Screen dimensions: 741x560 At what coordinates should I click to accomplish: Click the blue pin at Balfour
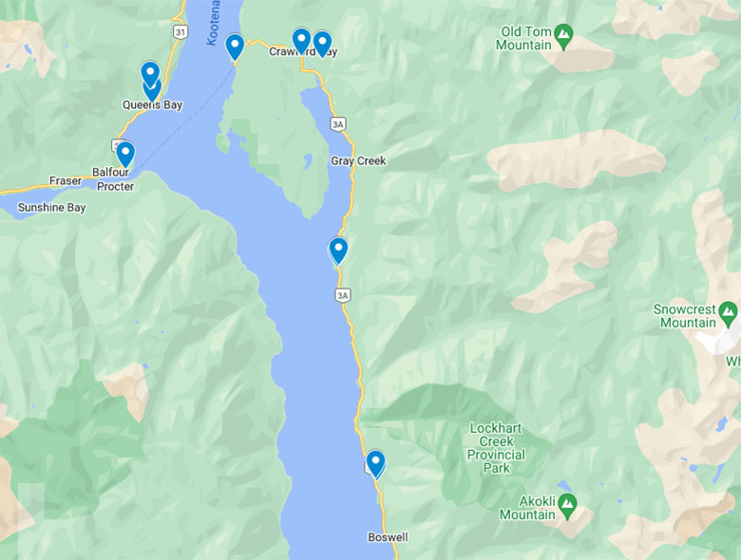pos(125,153)
